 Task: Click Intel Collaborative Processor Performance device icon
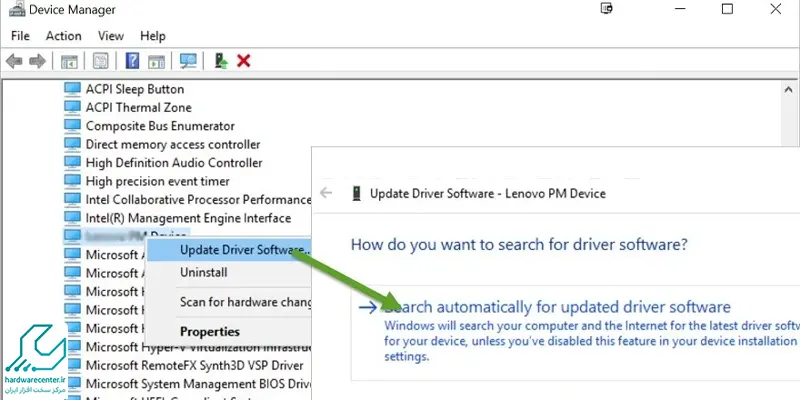tap(72, 199)
